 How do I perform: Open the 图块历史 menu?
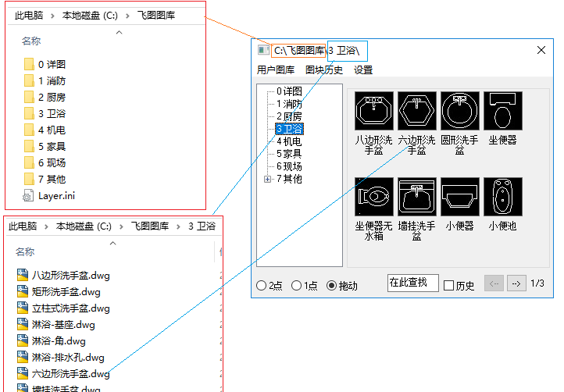tap(324, 69)
